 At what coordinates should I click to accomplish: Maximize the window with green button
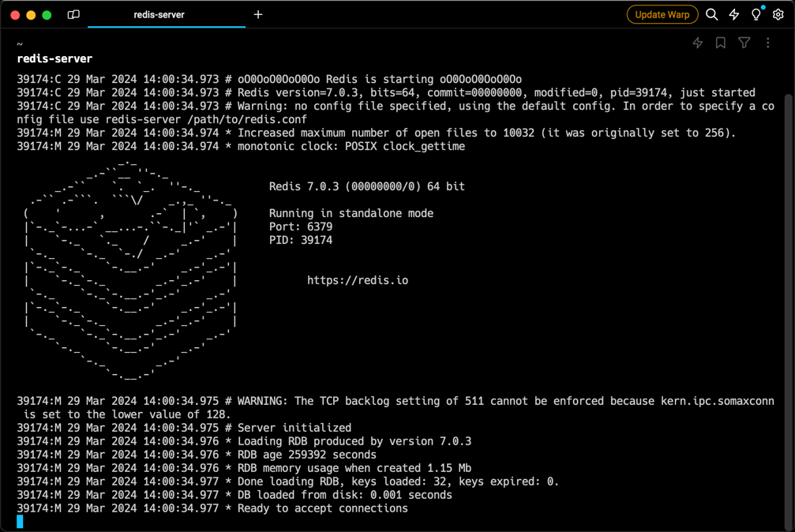(47, 15)
